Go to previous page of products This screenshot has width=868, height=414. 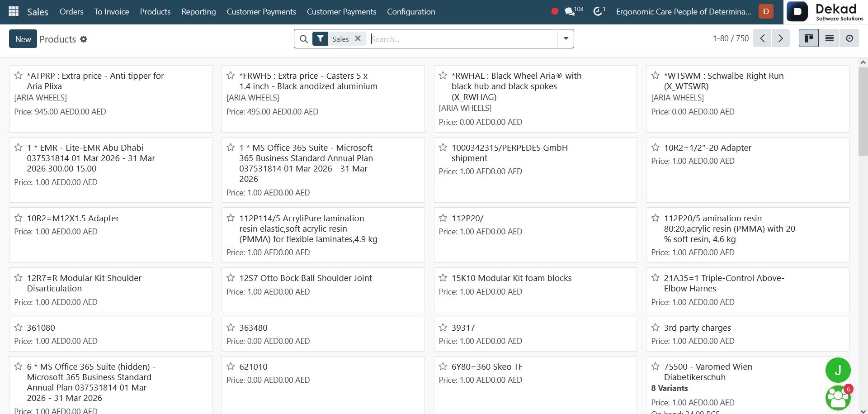point(762,38)
